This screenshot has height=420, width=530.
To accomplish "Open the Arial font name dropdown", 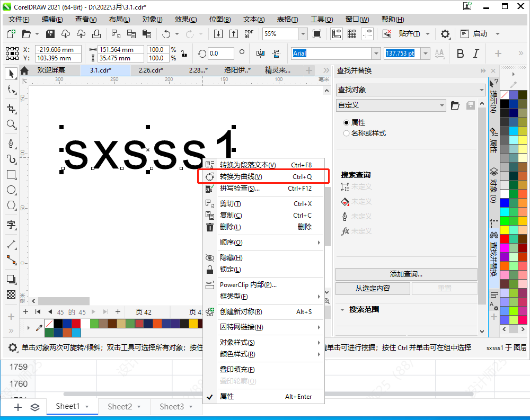I will 376,53.
